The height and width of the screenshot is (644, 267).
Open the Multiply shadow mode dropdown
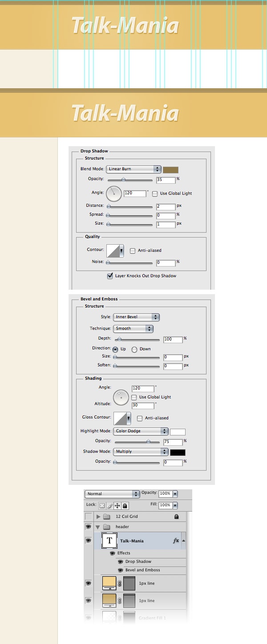point(141,451)
